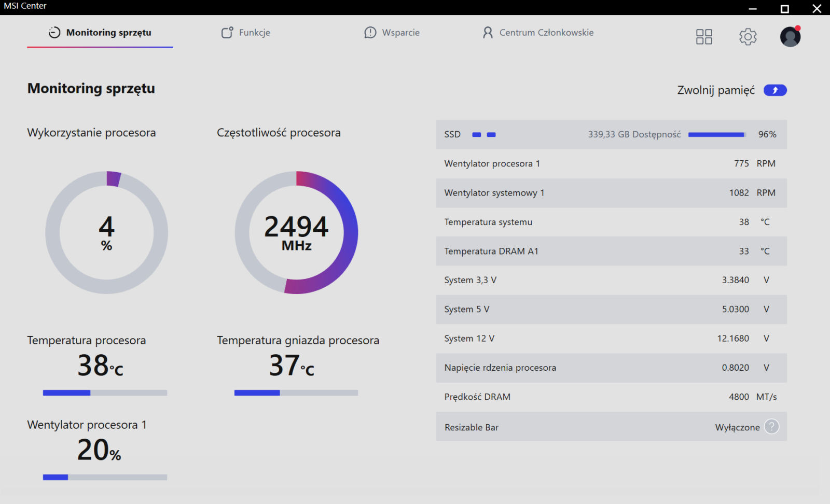Select the second SSD drive indicator

(491, 135)
